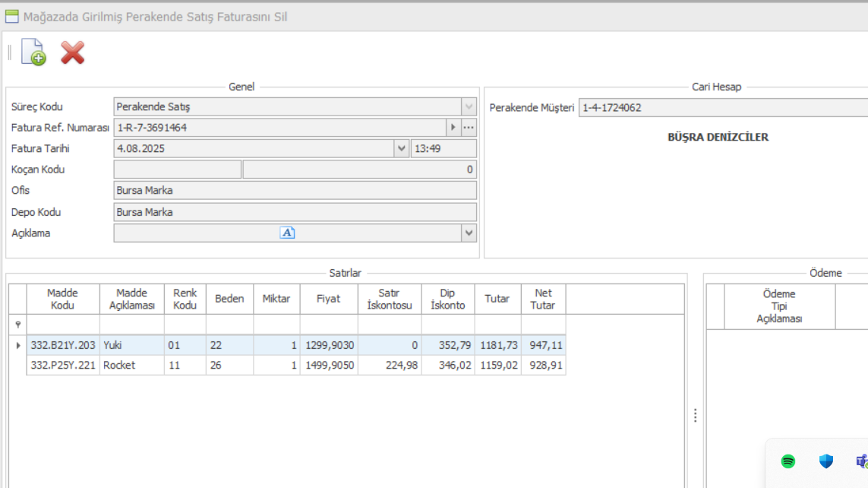Expand the Süreç Kodu dropdown
868x488 pixels.
[x=469, y=107]
